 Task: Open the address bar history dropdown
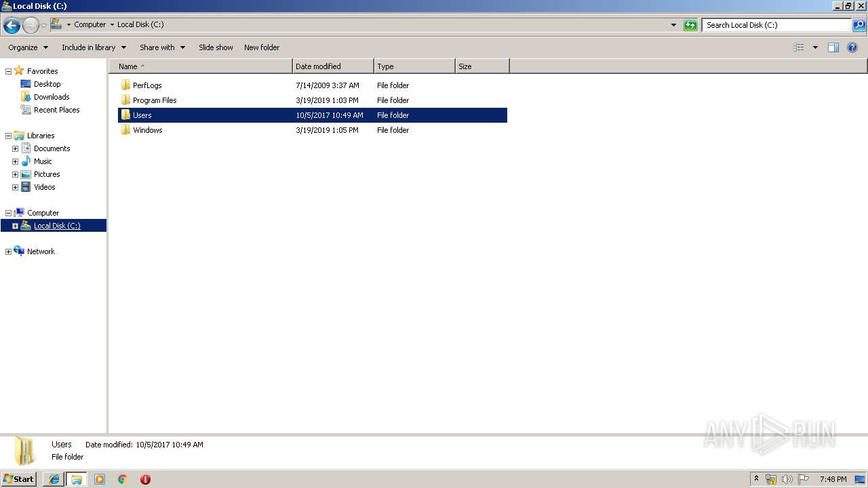tap(673, 25)
